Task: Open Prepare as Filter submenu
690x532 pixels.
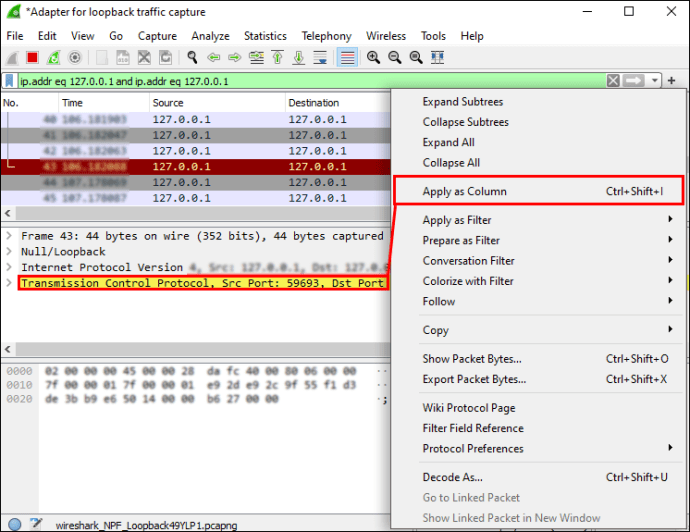Action: 539,240
